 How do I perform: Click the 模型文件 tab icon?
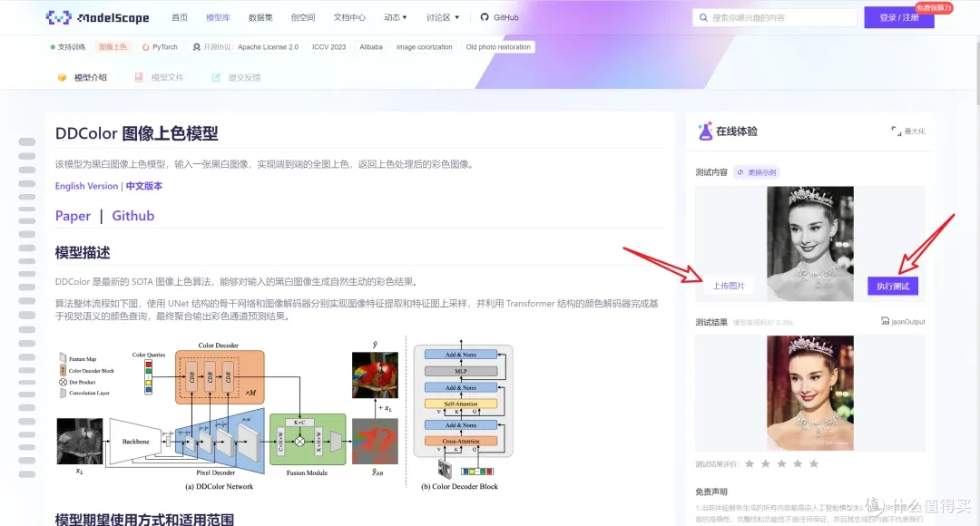click(139, 77)
